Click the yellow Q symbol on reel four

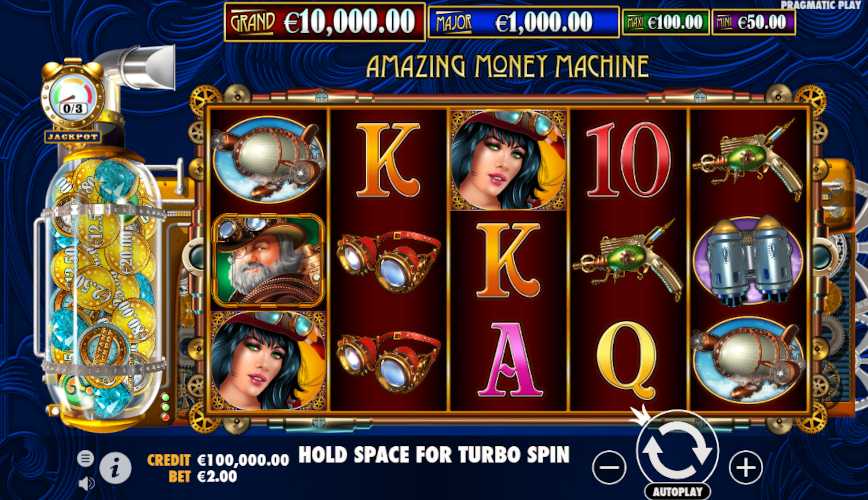click(x=628, y=361)
